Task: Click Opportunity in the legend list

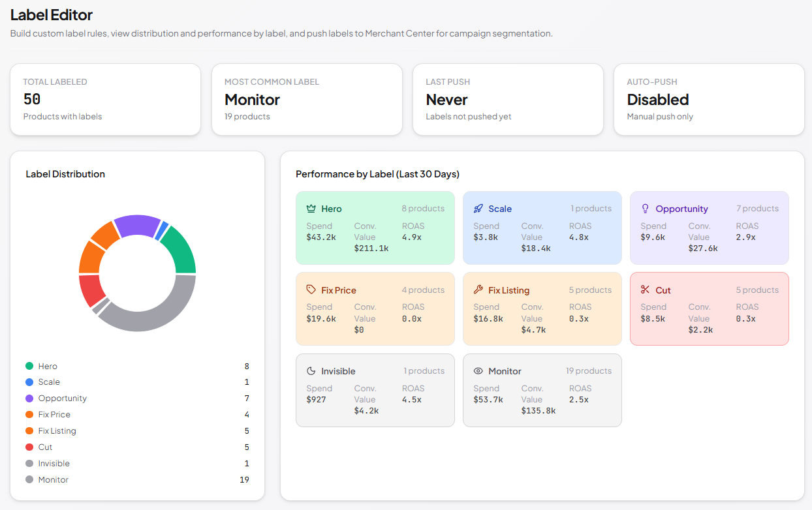Action: click(62, 398)
